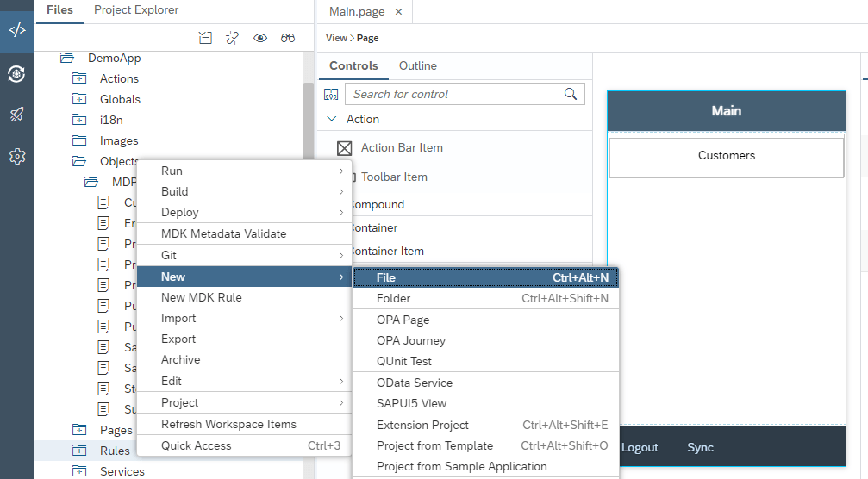The height and width of the screenshot is (479, 868).
Task: Click the link with editor icon
Action: coord(233,38)
